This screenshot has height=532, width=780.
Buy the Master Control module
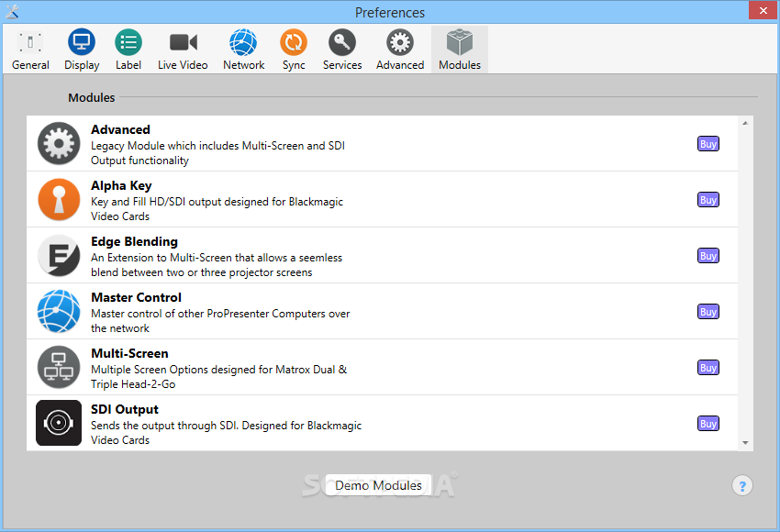(x=708, y=312)
